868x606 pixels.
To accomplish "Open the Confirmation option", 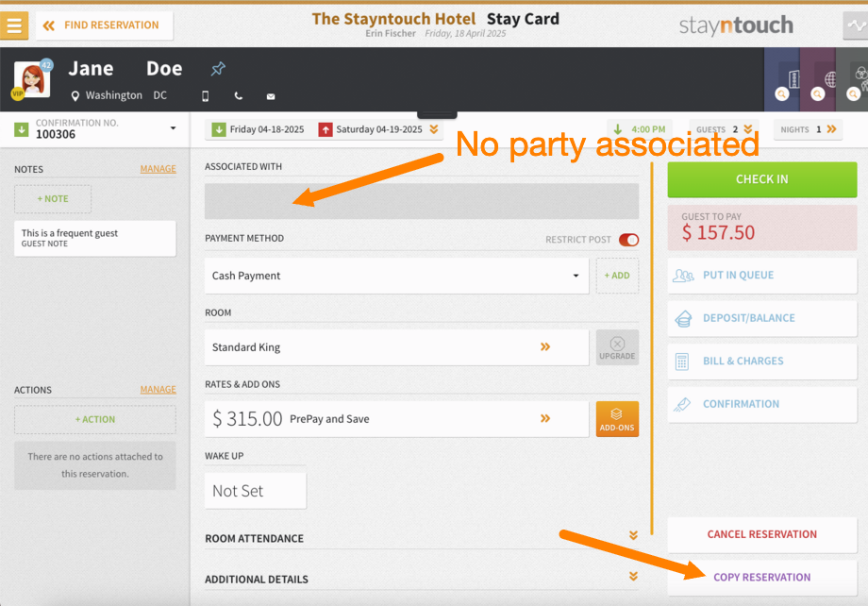I will tap(762, 404).
